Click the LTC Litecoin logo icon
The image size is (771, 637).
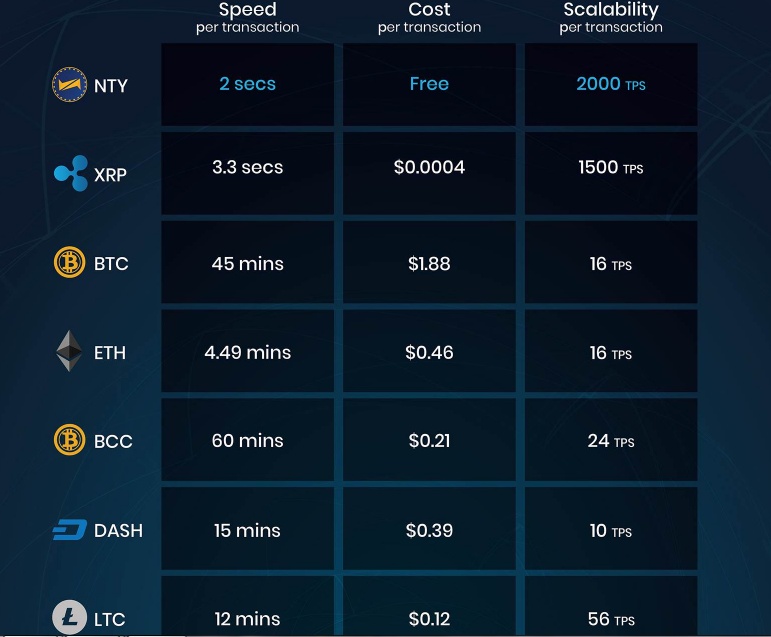click(69, 618)
